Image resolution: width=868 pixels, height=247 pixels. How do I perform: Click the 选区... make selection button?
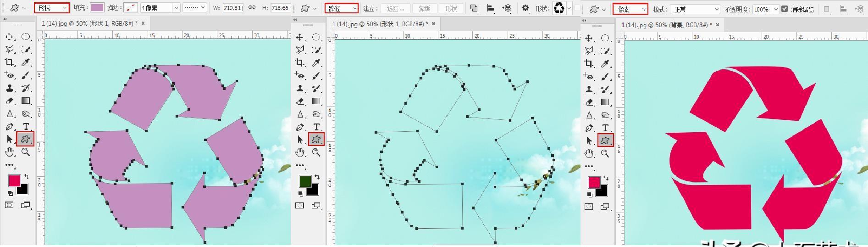pyautogui.click(x=395, y=8)
